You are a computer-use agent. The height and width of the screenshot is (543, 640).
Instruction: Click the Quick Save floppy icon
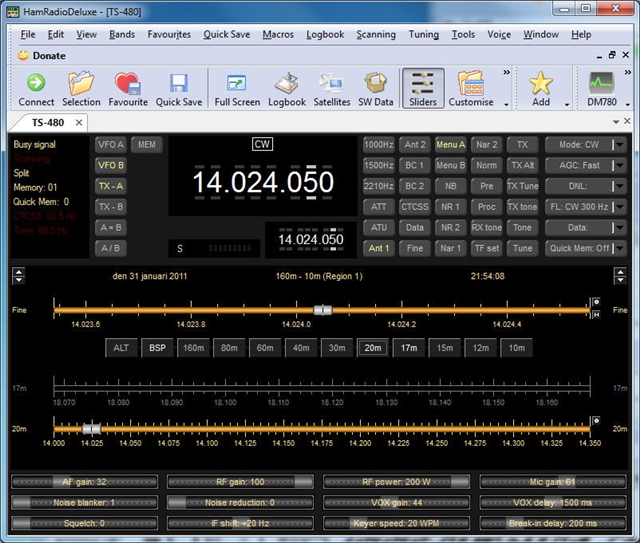click(179, 83)
